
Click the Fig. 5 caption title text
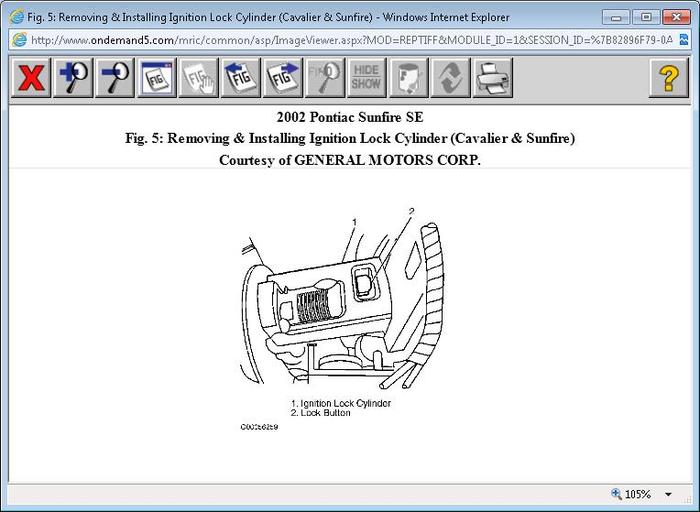click(x=350, y=138)
